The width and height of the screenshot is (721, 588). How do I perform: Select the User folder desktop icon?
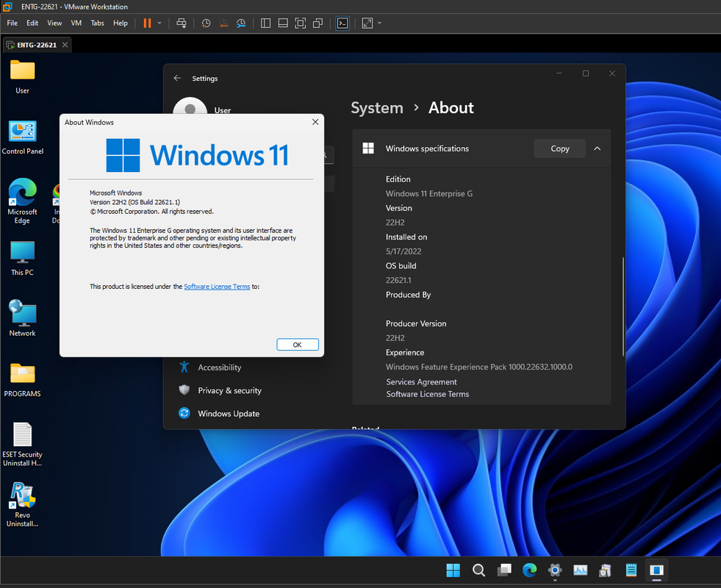click(x=22, y=76)
